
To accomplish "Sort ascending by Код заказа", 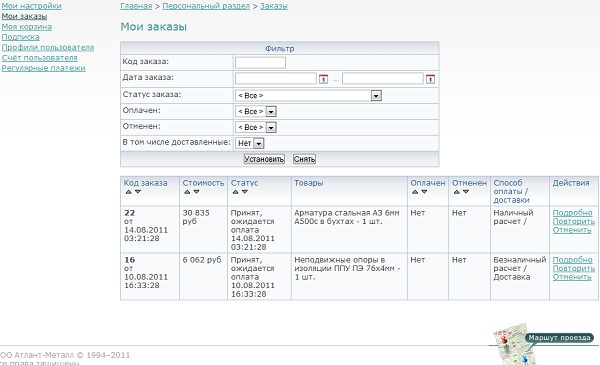I will [129, 192].
